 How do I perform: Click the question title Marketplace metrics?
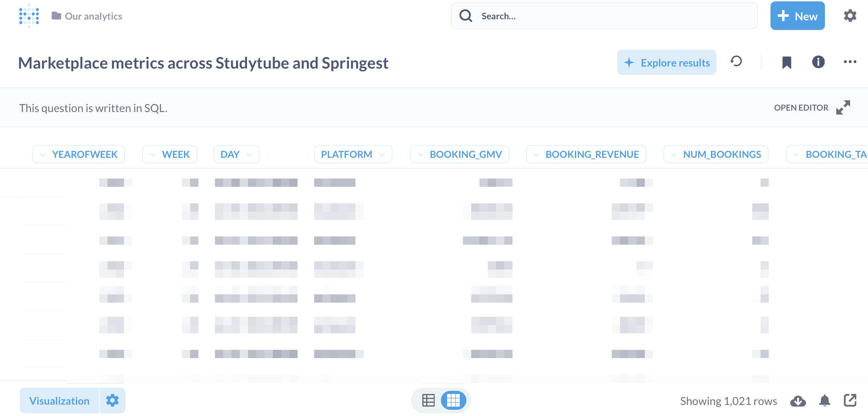(203, 63)
